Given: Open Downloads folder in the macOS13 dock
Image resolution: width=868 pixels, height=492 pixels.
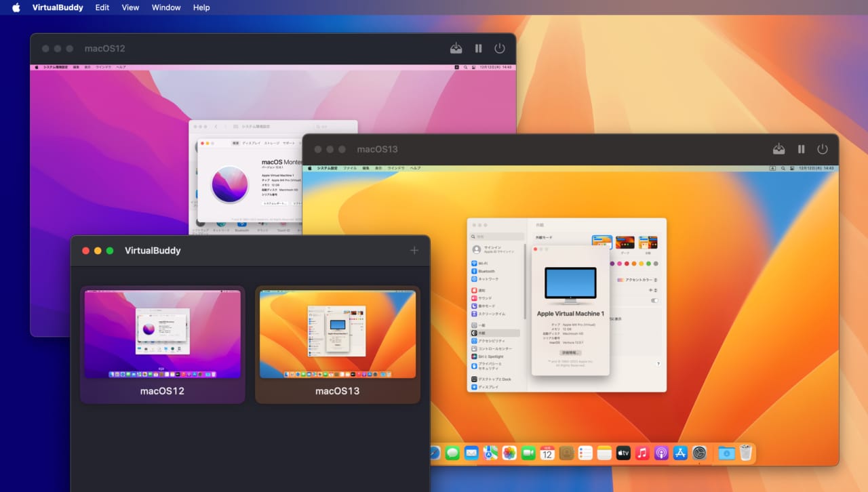Looking at the screenshot, I should (x=726, y=453).
